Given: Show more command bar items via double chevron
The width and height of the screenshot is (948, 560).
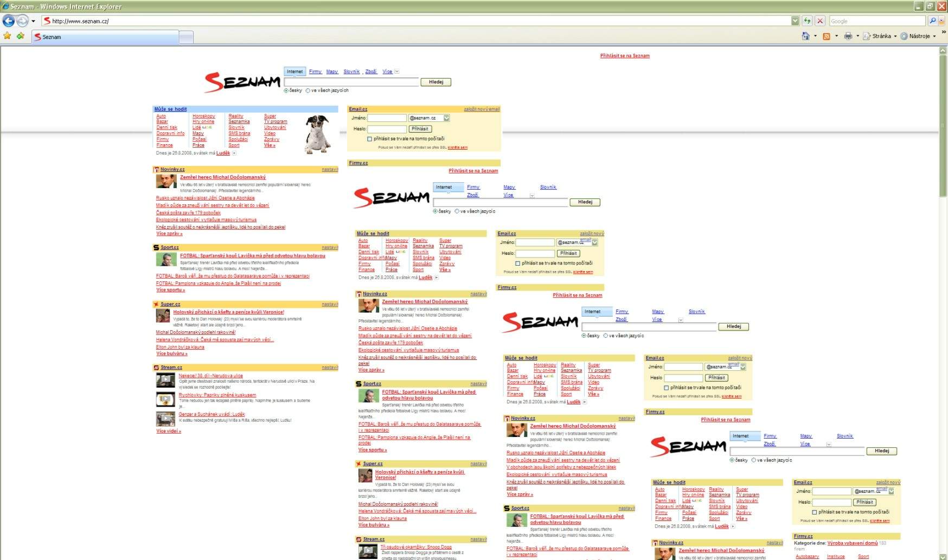Looking at the screenshot, I should pyautogui.click(x=944, y=32).
